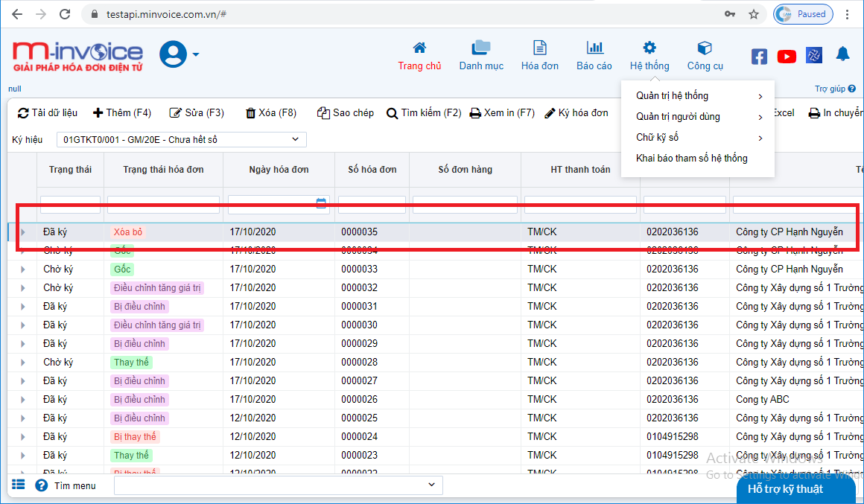Expand row of invoice 0000025

(x=22, y=418)
